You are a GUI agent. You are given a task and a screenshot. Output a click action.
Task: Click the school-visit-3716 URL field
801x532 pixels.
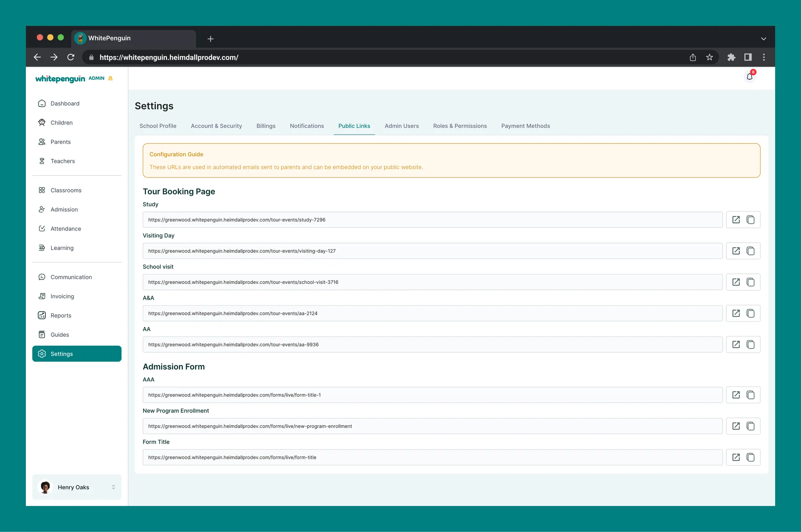tap(433, 282)
